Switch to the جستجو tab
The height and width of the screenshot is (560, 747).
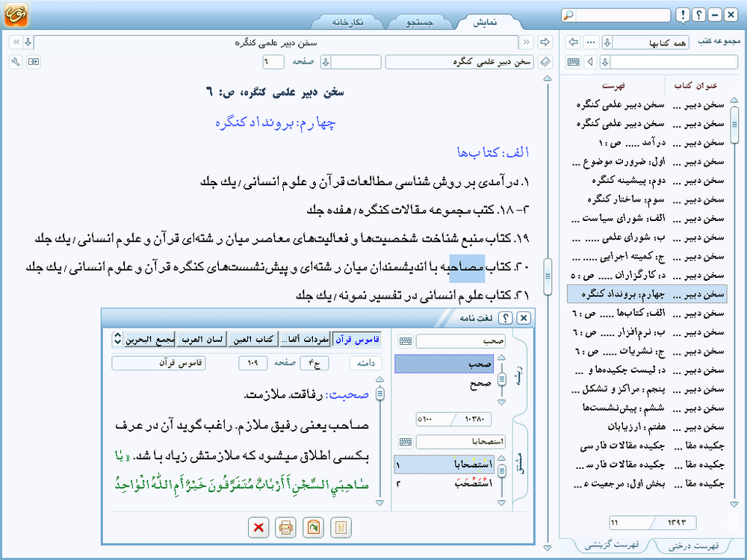tap(419, 22)
